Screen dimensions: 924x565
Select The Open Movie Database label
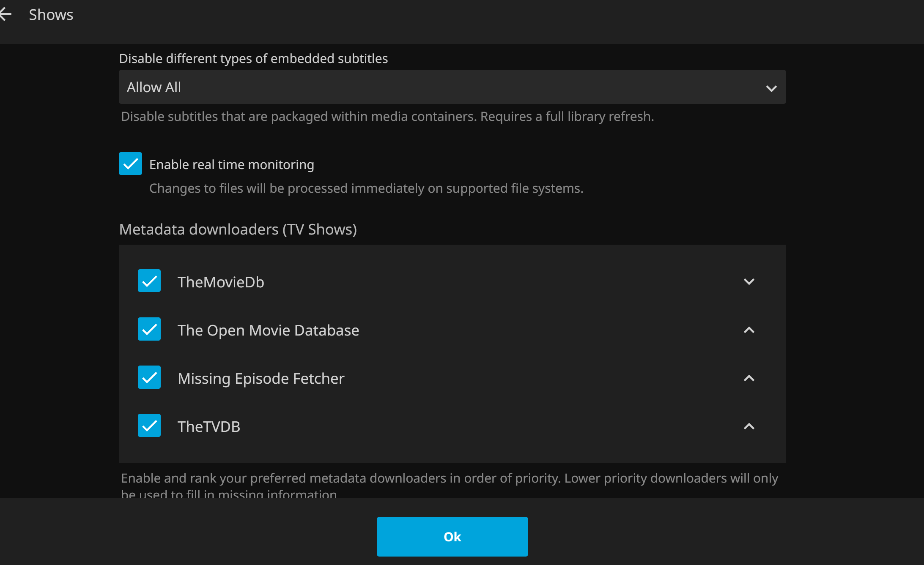(x=268, y=330)
